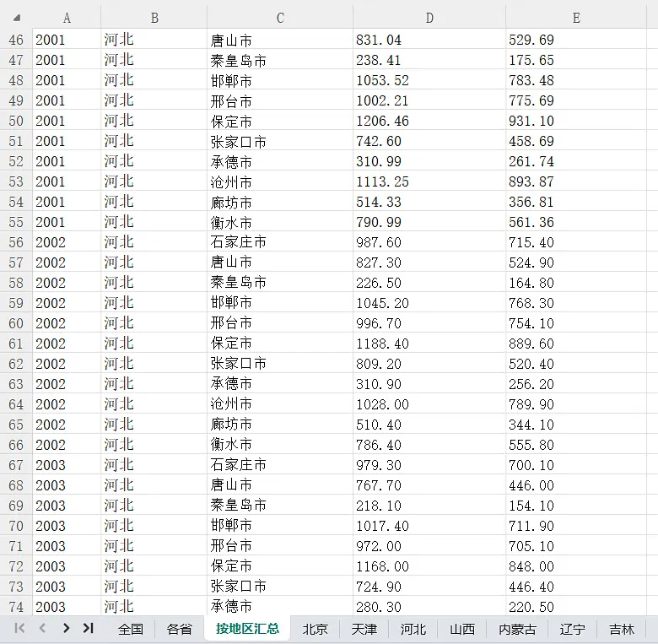Click cell containing 529.69
Screen dimensions: 658x644
576,40
